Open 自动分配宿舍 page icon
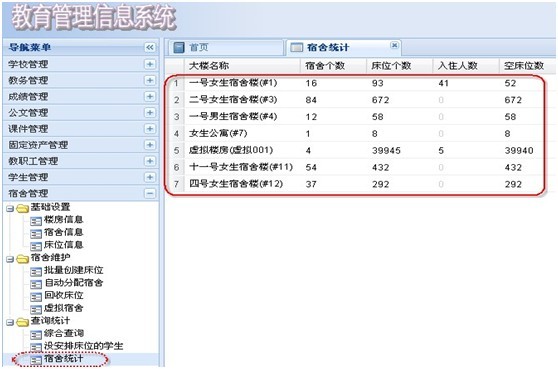The width and height of the screenshot is (558, 369). click(36, 284)
